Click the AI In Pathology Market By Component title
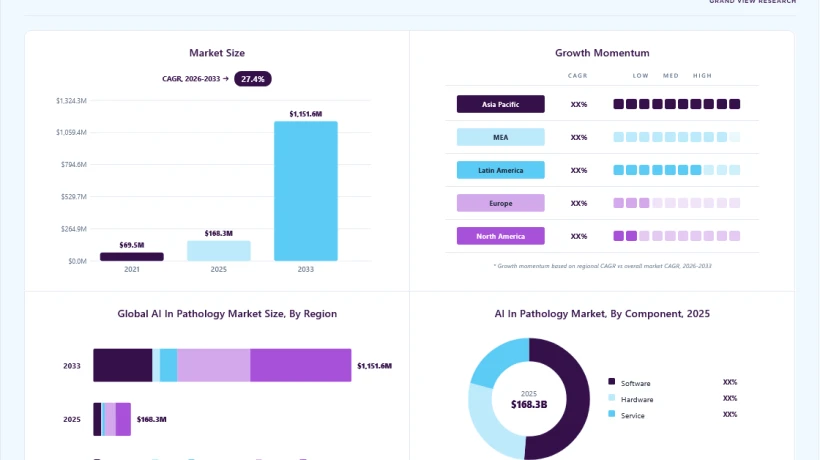820x460 pixels. pos(602,314)
